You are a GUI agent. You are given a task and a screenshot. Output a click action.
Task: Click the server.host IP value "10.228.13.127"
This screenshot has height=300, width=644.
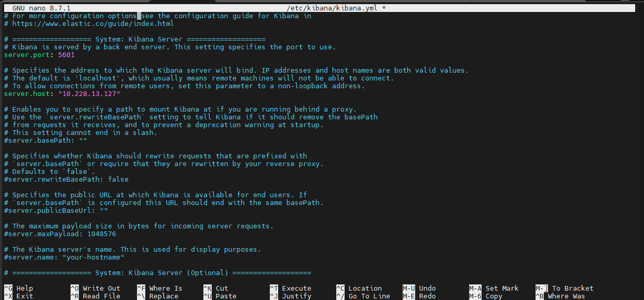point(89,94)
